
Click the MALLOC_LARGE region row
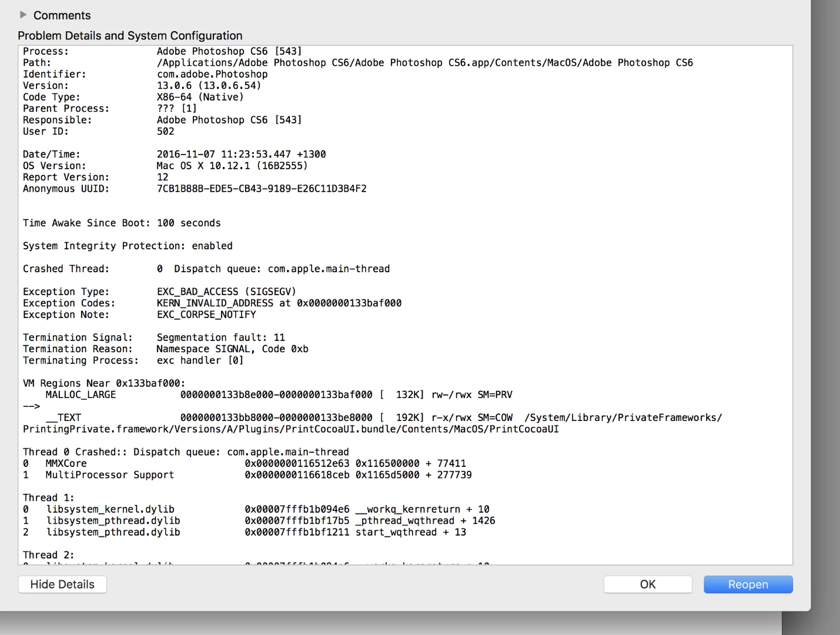pos(279,395)
